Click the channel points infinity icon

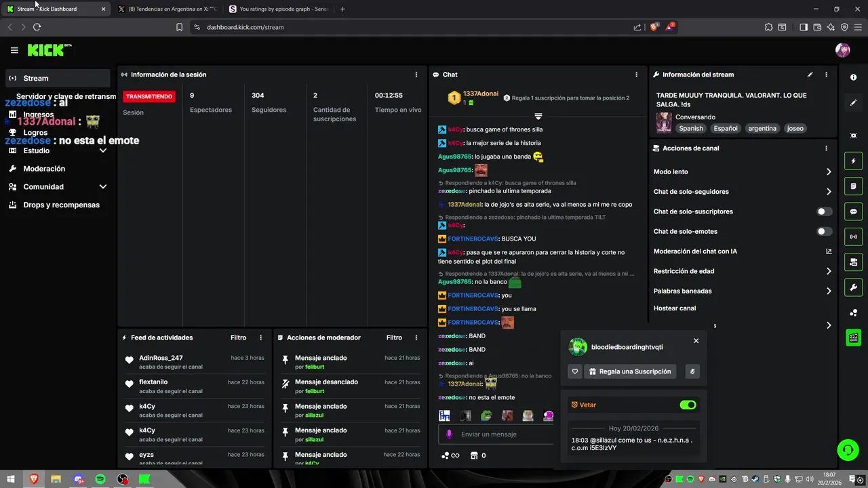coord(450,455)
